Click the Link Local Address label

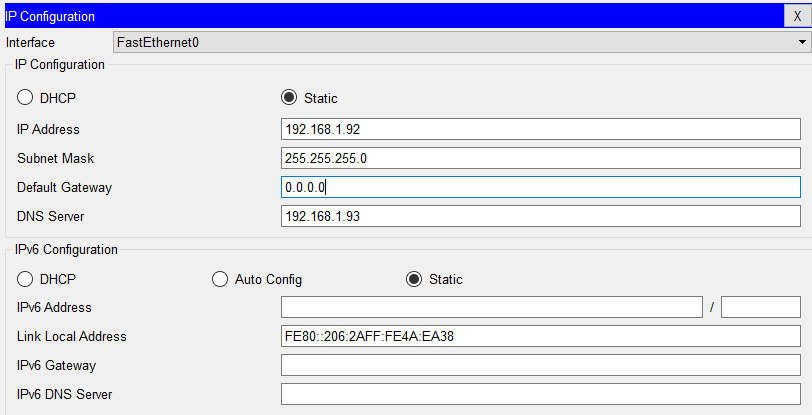pos(71,337)
